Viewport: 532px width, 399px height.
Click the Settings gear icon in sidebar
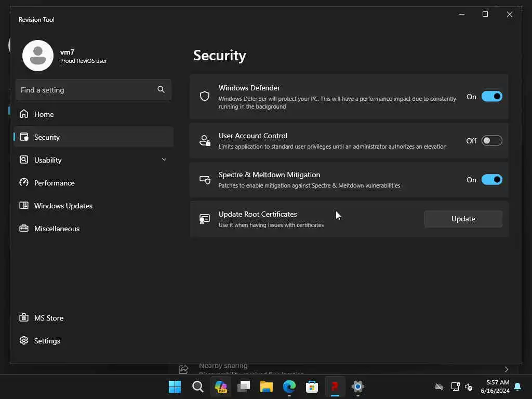tap(24, 340)
